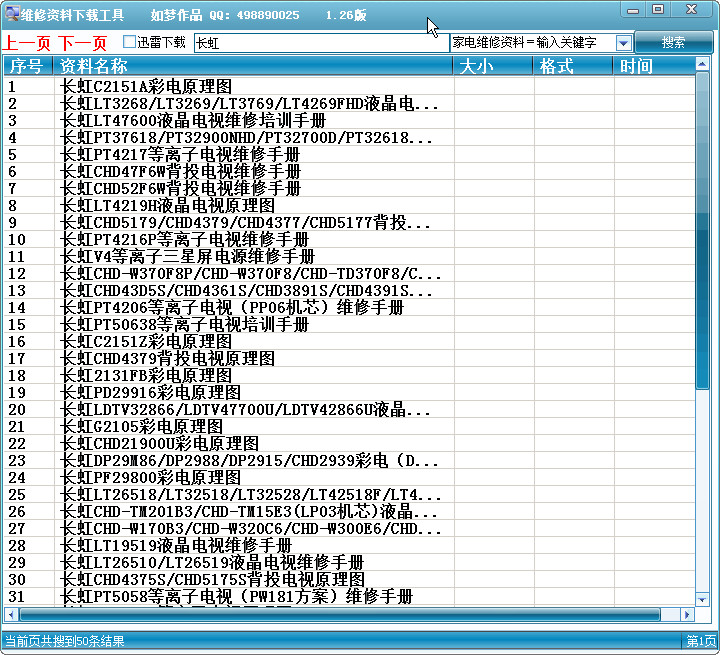The height and width of the screenshot is (655, 720).
Task: Select row 长虹CHD52F6W背投电视维修手册
Action: (x=349, y=188)
